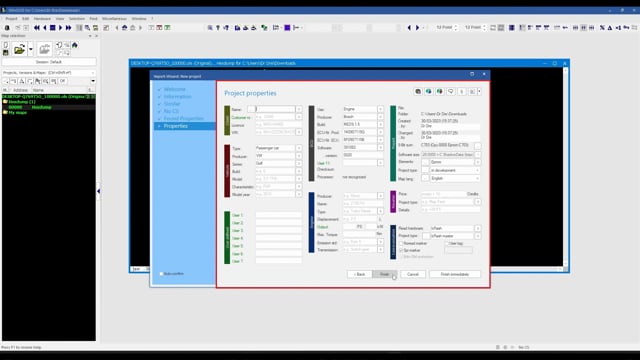Toggle the Auto-confirm checkbox
The width and height of the screenshot is (640, 360).
(162, 274)
